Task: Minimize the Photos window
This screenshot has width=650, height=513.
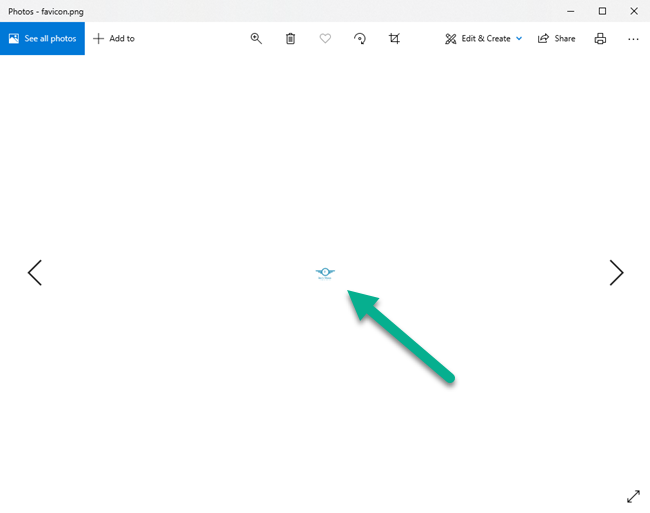Action: coord(571,11)
